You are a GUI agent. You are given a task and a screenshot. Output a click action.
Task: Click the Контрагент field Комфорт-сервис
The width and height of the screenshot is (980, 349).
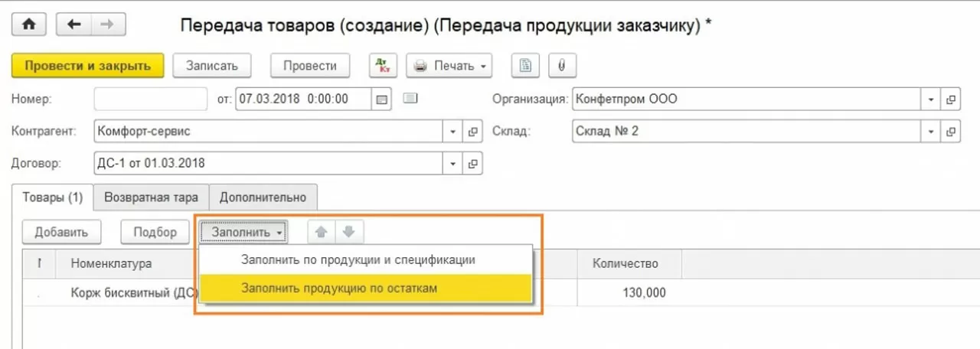pos(269,131)
